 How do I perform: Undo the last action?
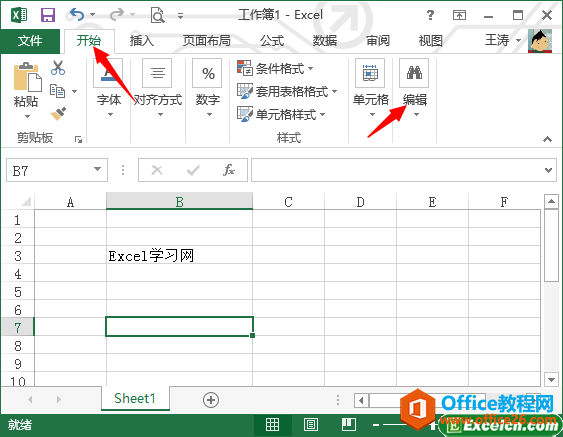[77, 15]
